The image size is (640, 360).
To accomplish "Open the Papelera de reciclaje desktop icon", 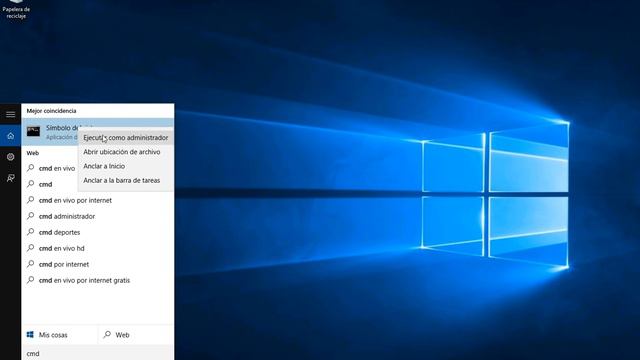I will click(x=16, y=9).
